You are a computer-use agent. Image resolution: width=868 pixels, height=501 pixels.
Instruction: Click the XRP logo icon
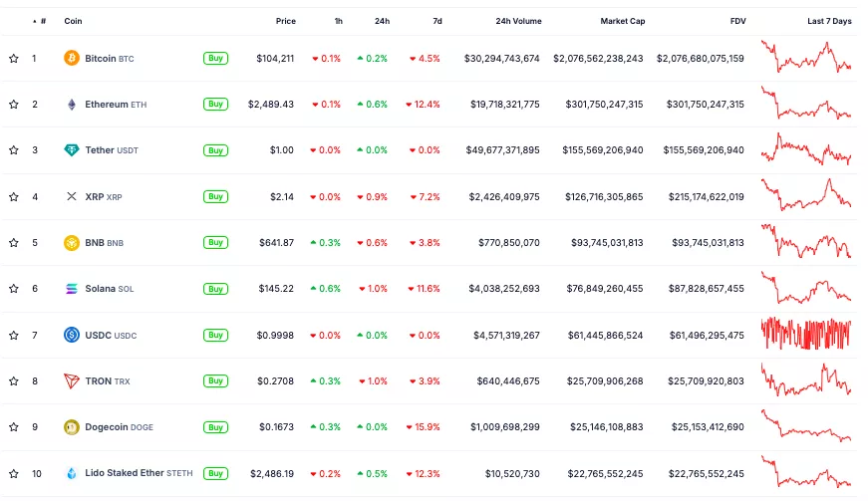click(x=71, y=197)
